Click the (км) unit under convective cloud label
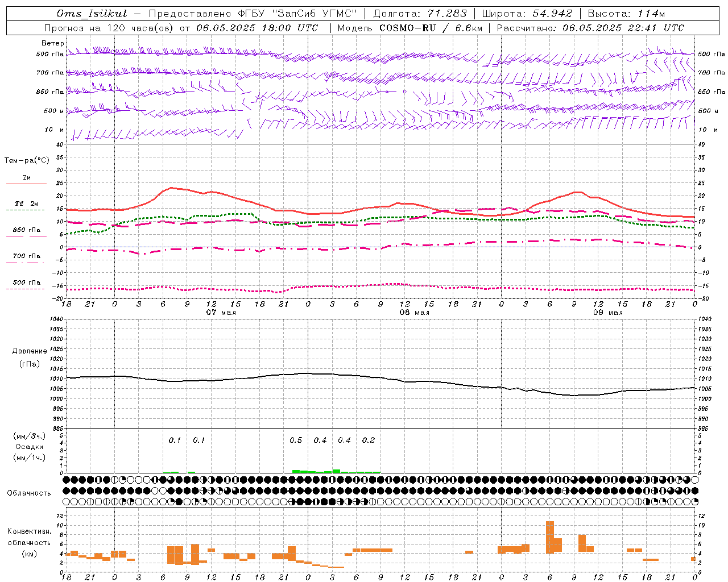This screenshot has width=728, height=582. (x=29, y=554)
